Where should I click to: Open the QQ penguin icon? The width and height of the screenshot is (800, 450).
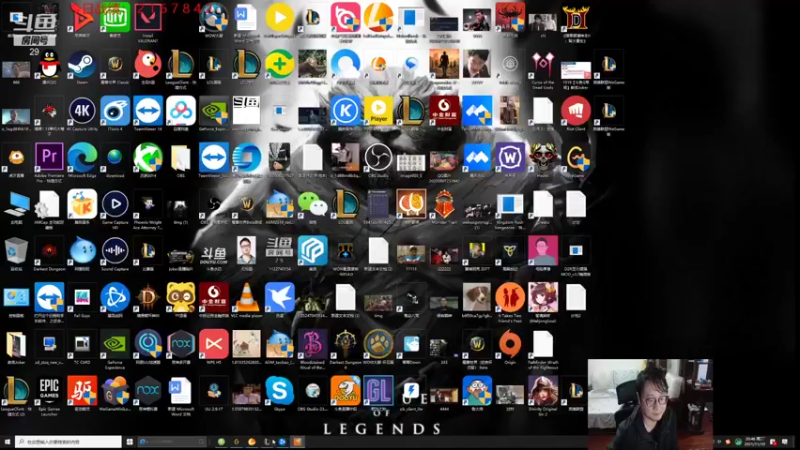(x=49, y=64)
